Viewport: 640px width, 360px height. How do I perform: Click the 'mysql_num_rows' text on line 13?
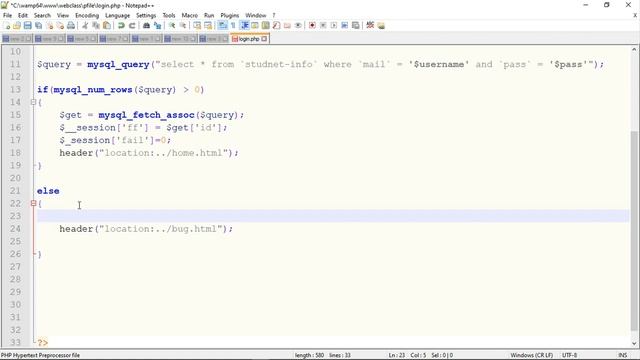(x=93, y=90)
